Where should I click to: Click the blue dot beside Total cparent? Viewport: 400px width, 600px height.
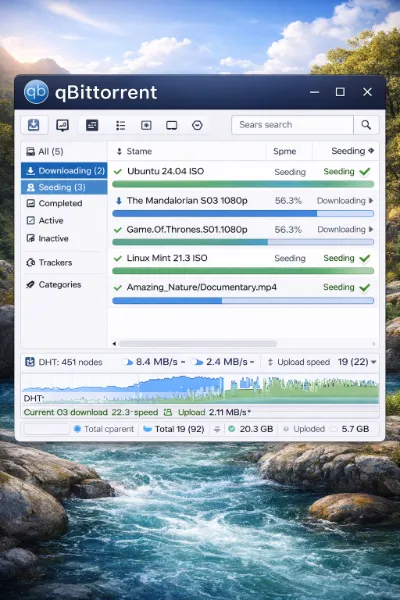(x=77, y=429)
